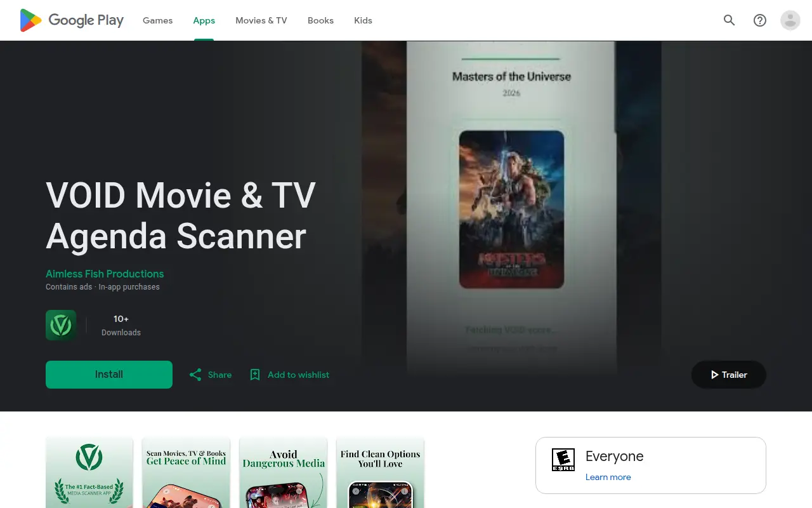812x508 pixels.
Task: Open the help center icon
Action: [x=760, y=20]
